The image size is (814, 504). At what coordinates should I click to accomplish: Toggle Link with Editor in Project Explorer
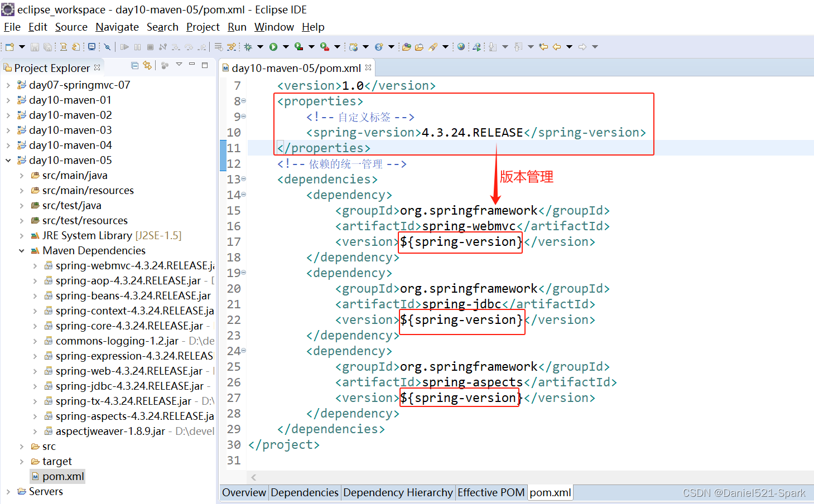[147, 65]
